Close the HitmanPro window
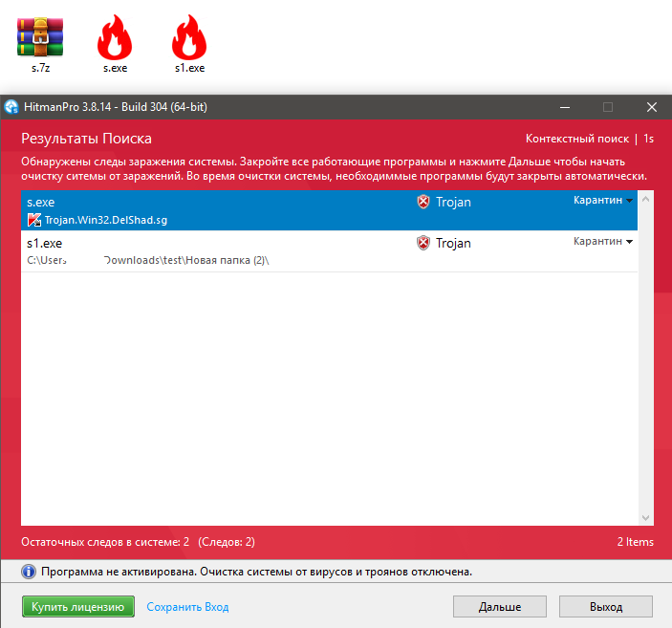 click(x=651, y=107)
